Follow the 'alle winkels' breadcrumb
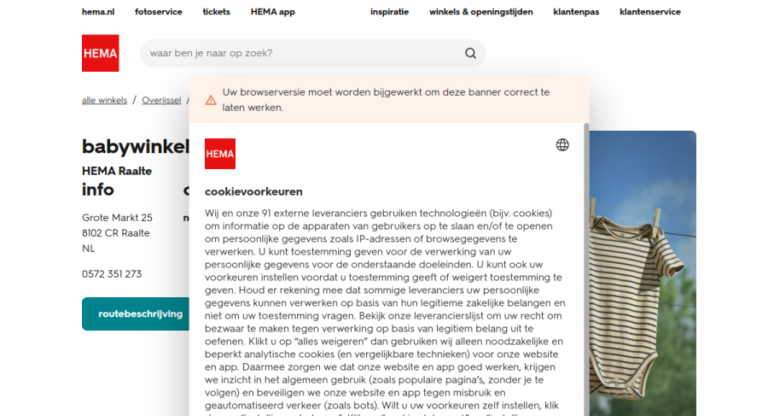The width and height of the screenshot is (768, 416). coord(104,100)
